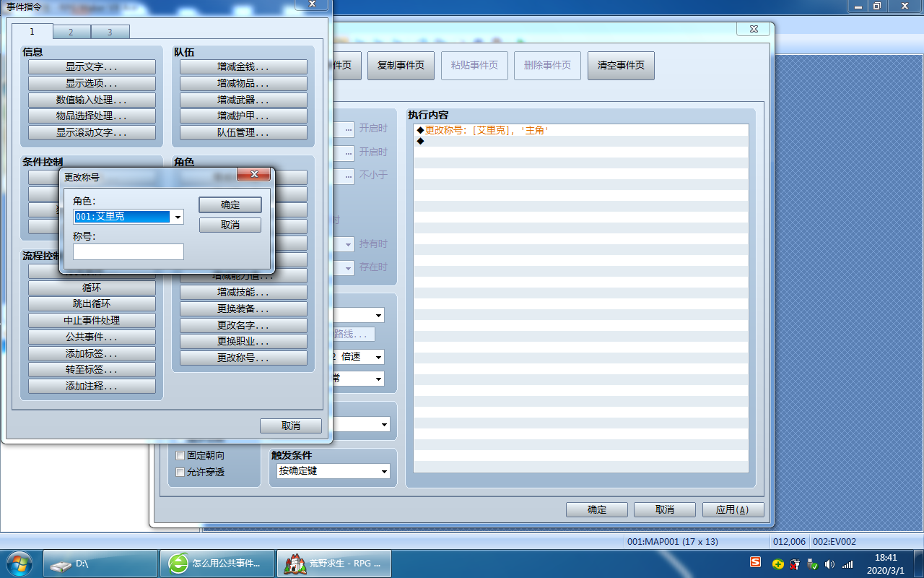Image resolution: width=924 pixels, height=578 pixels.
Task: Click 取消 in the 更改称号 dialog
Action: 230,225
